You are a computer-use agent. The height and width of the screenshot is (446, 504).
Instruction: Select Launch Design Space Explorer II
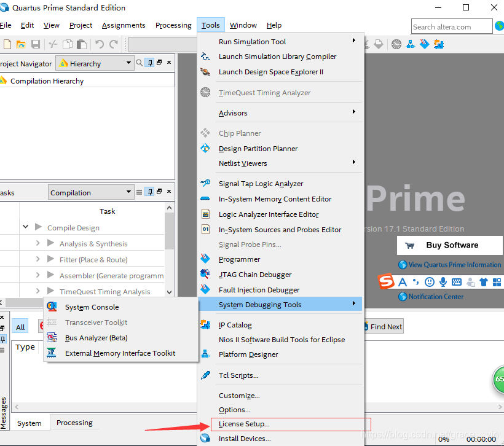(280, 72)
